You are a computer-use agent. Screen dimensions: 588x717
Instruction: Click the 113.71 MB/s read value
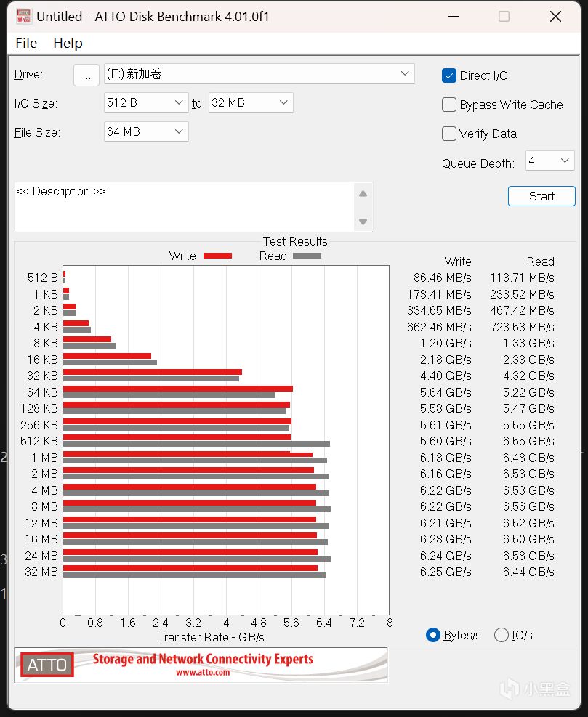tap(522, 278)
